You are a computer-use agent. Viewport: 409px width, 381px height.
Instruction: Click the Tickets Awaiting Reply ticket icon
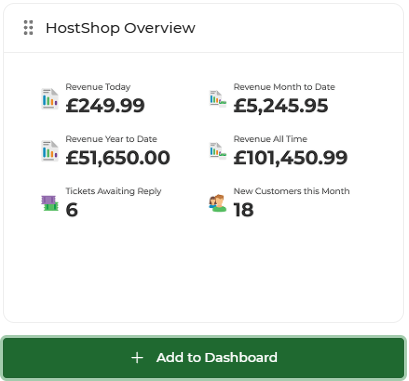click(50, 203)
